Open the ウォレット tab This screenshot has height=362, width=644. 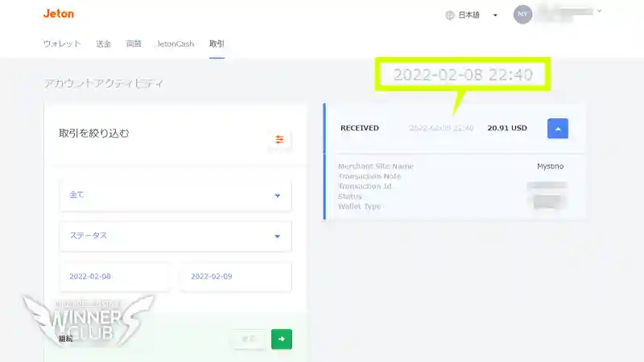(x=62, y=43)
